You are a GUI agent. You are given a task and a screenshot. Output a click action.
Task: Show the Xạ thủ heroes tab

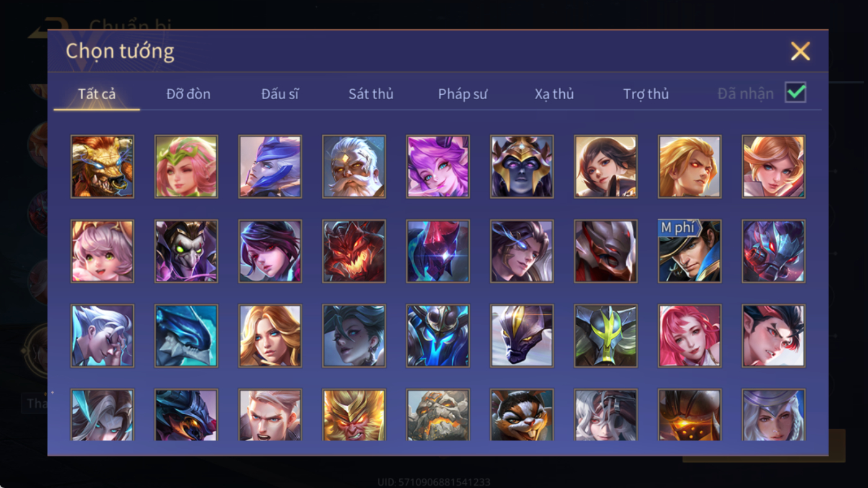coord(554,94)
